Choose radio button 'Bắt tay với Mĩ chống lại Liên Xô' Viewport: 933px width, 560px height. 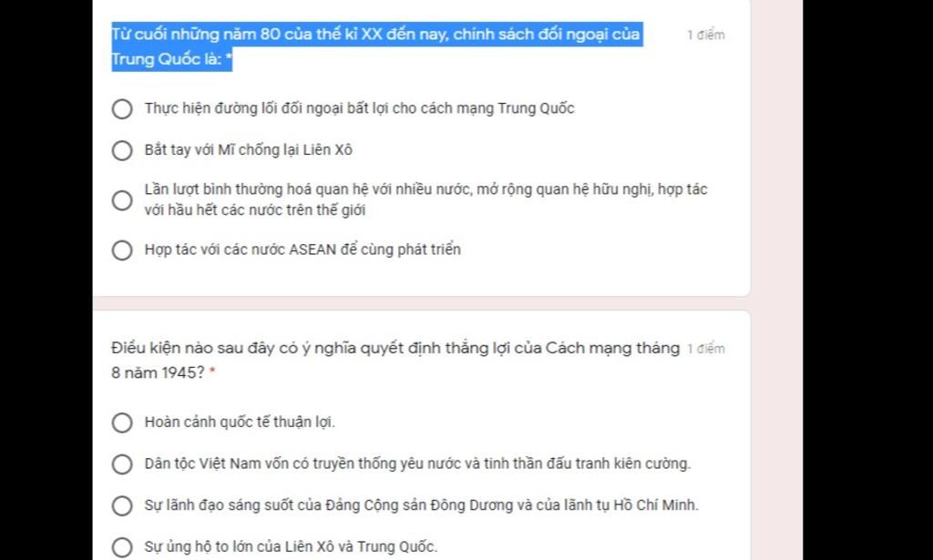tap(122, 150)
